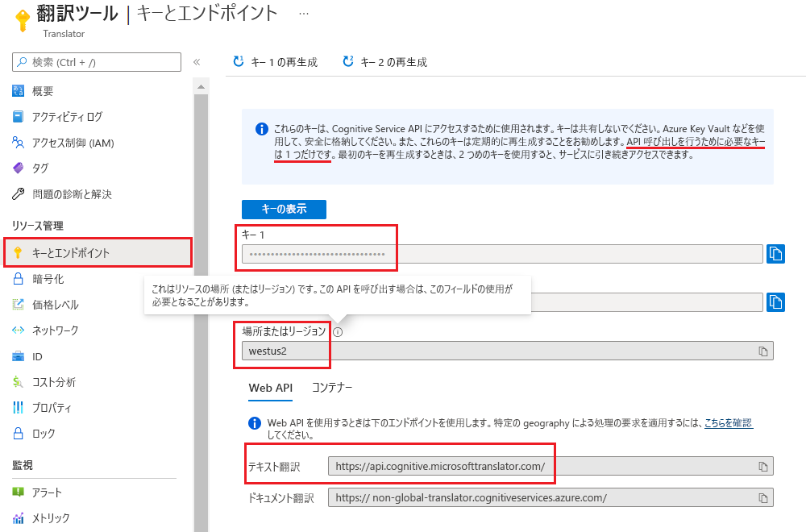The image size is (806, 532).
Task: Click the yellow key icon beside the 翻訳ツール title
Action: [22, 20]
